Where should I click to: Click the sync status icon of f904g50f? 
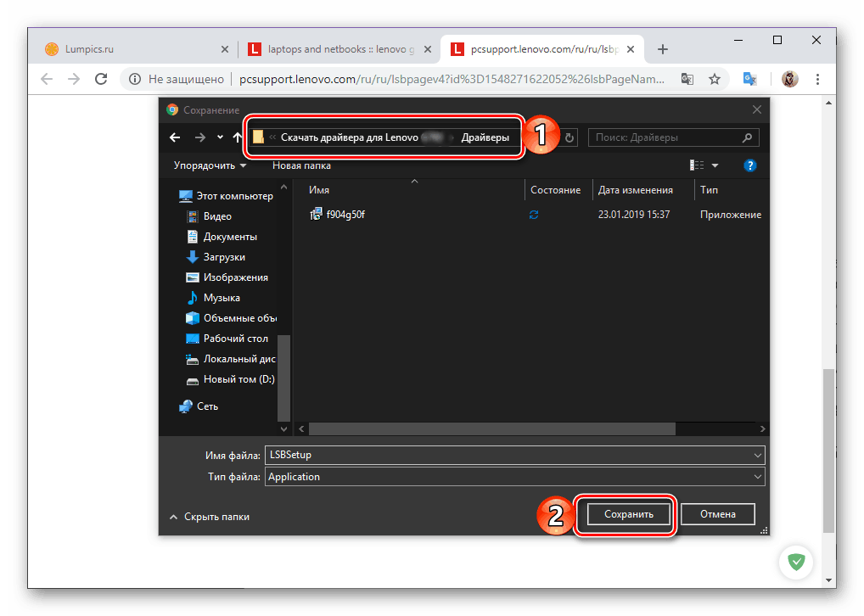(533, 215)
